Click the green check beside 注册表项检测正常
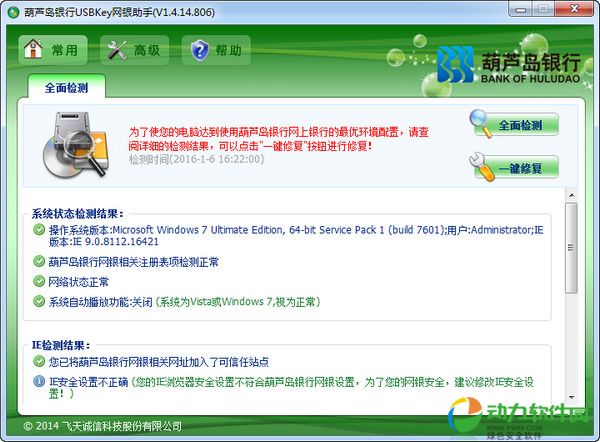The width and height of the screenshot is (600, 442). 39,262
